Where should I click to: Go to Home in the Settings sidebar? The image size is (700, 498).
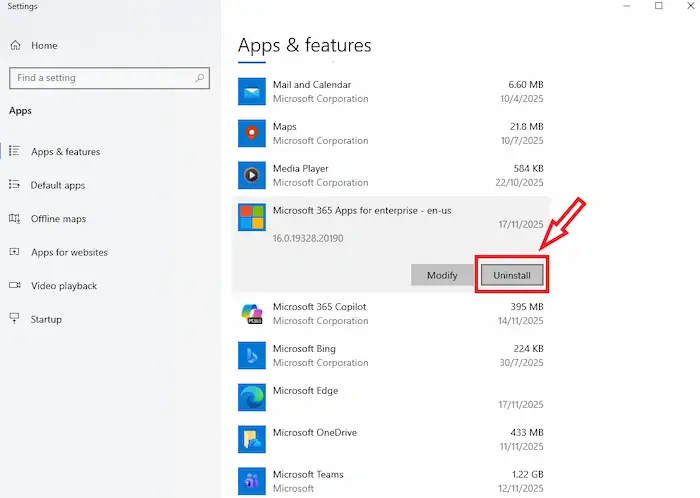click(43, 46)
